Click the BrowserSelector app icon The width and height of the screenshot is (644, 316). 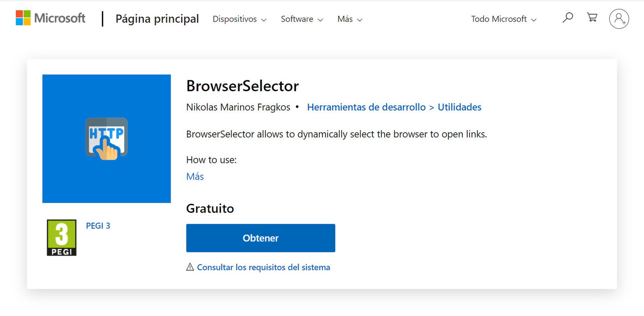[106, 138]
